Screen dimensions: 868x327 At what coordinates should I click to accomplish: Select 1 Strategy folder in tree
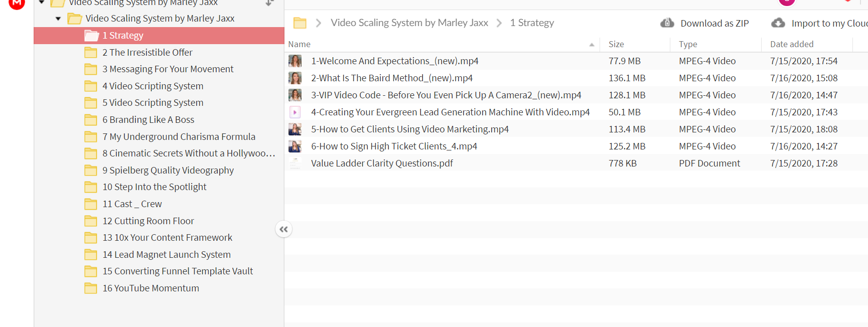pos(159,36)
